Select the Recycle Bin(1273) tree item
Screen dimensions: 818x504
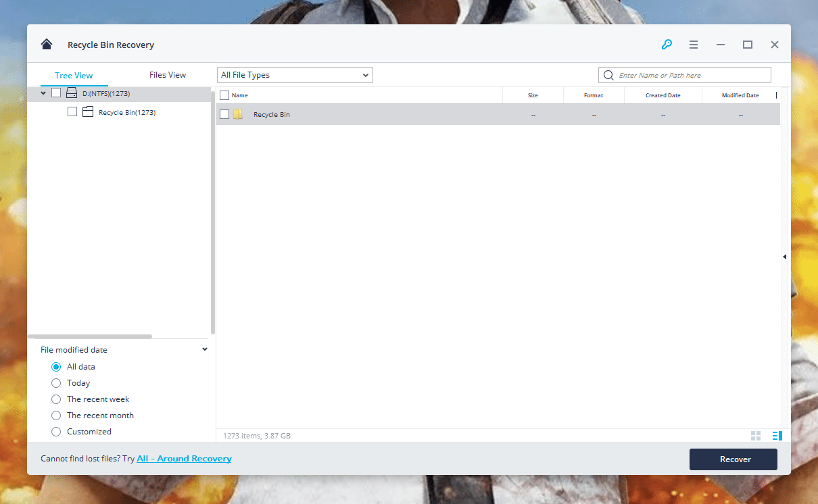pos(127,112)
